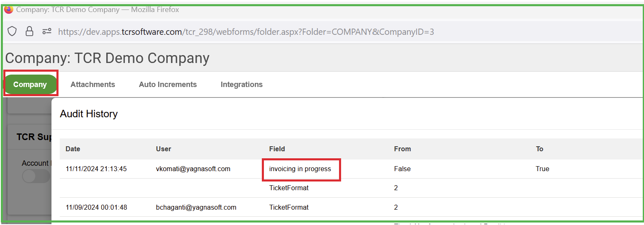
Task: Click the Audit History dialog title
Action: point(89,114)
